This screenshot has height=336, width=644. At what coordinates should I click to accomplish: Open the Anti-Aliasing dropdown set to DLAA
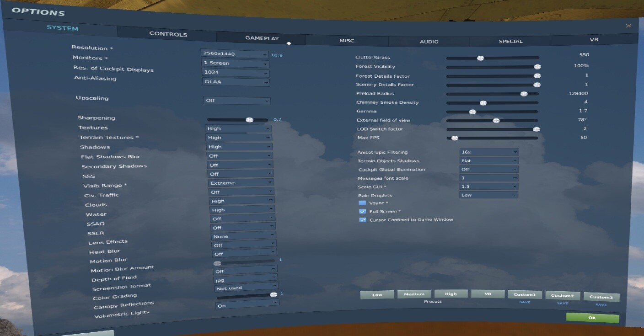236,82
